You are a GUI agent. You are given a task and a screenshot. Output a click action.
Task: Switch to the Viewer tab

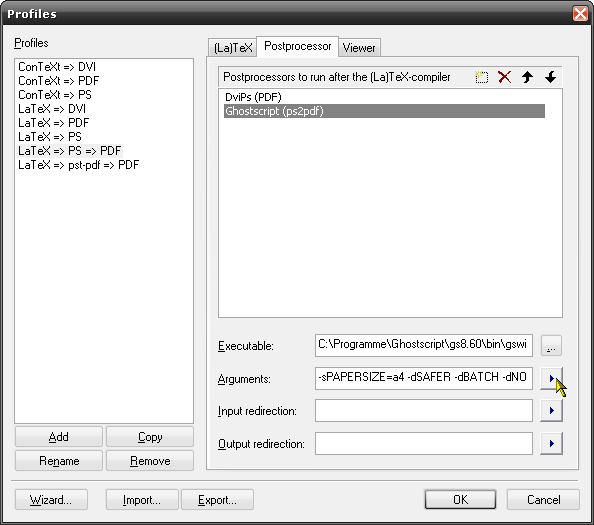[359, 48]
